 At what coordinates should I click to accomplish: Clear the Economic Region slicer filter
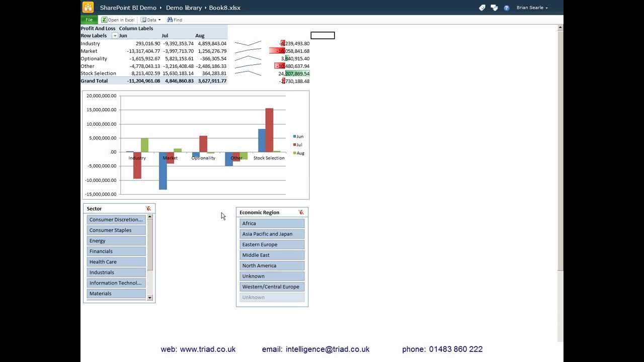(301, 212)
